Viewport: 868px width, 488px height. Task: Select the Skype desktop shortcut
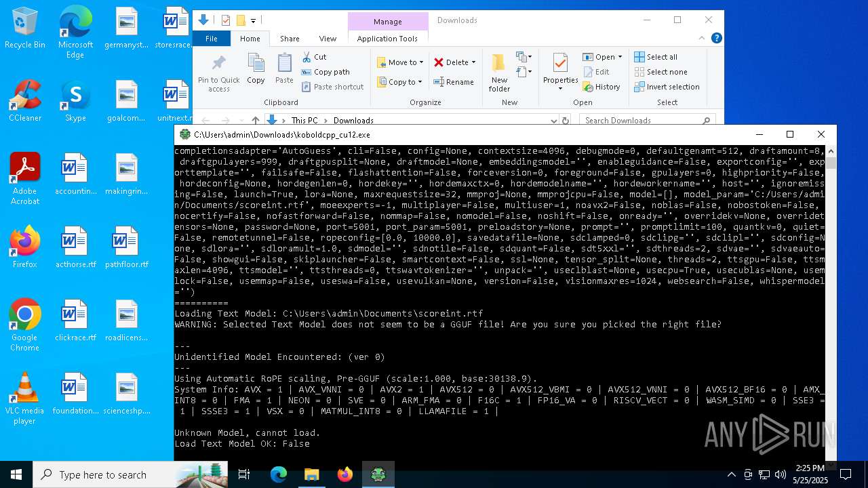tap(75, 101)
